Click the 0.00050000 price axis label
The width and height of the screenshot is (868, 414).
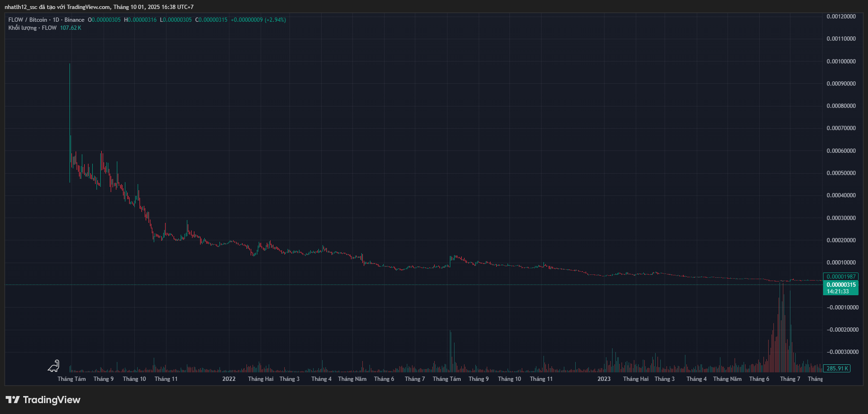pyautogui.click(x=841, y=173)
